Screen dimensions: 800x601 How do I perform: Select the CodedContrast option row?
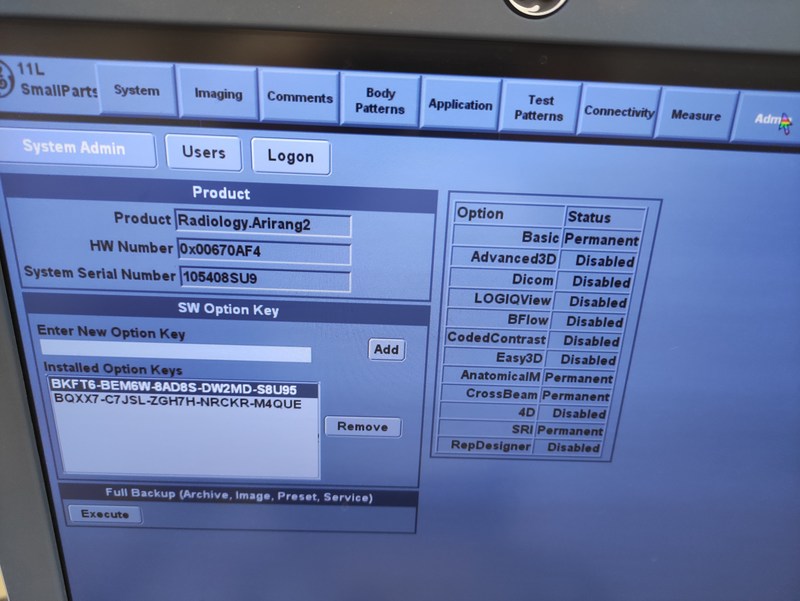tap(532, 340)
